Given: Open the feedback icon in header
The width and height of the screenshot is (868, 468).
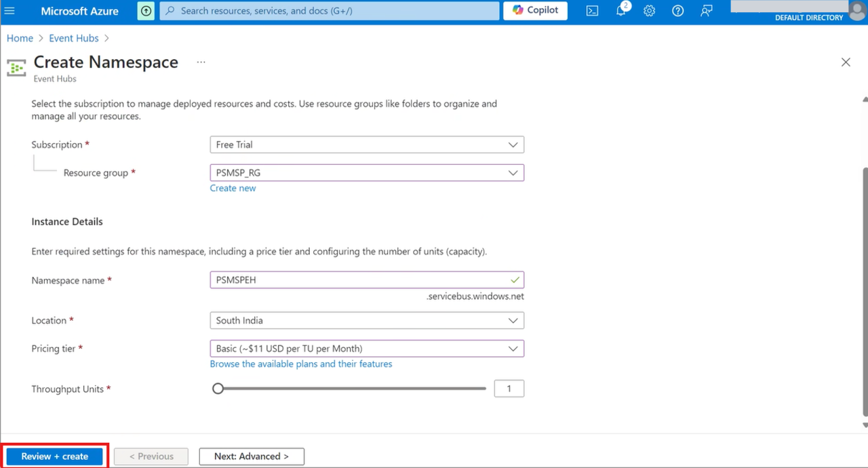Looking at the screenshot, I should click(706, 11).
